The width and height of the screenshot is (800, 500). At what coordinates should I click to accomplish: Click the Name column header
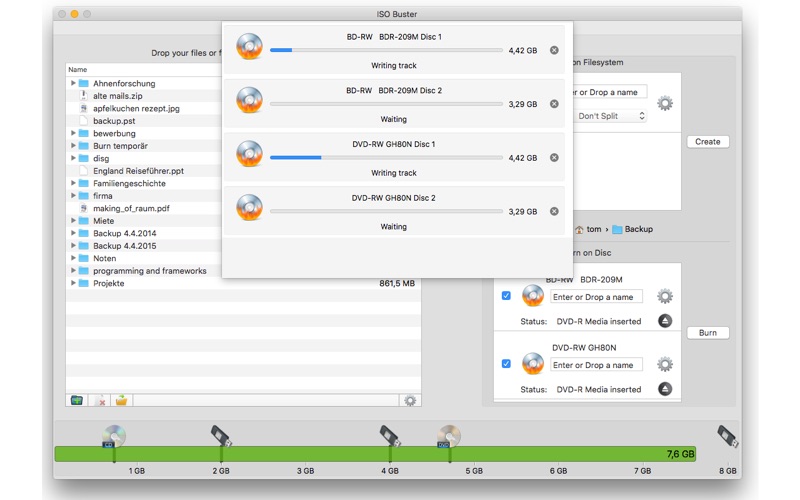click(x=144, y=69)
